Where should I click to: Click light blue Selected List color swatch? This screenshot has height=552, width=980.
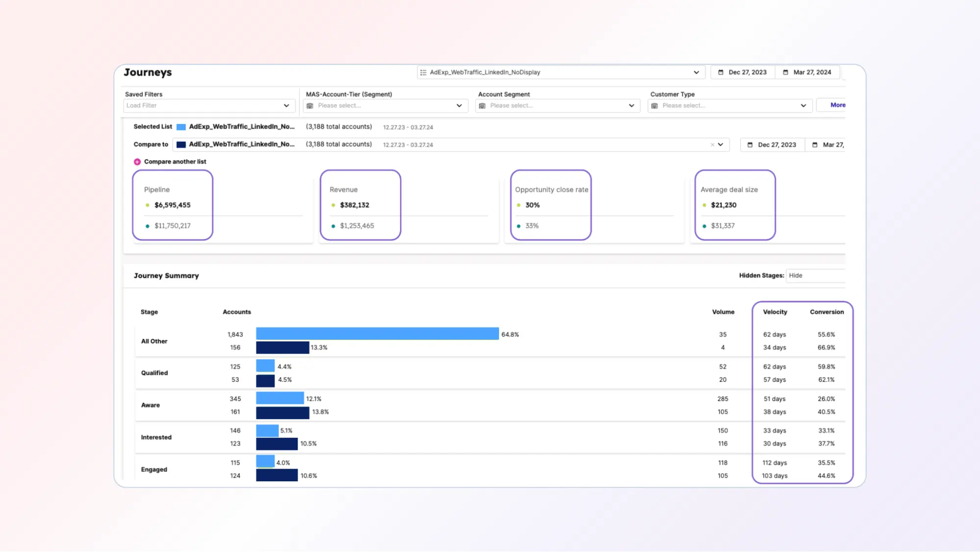pyautogui.click(x=181, y=127)
